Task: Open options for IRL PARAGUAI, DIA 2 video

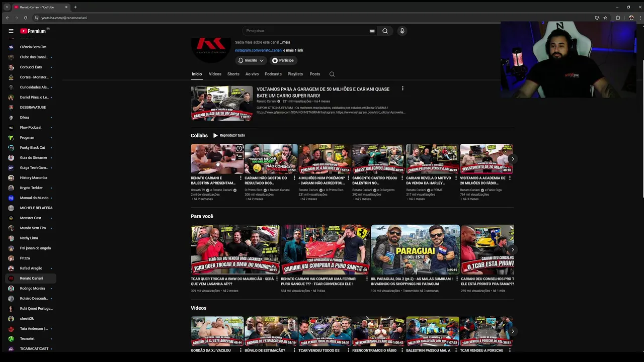Action: coord(457,279)
